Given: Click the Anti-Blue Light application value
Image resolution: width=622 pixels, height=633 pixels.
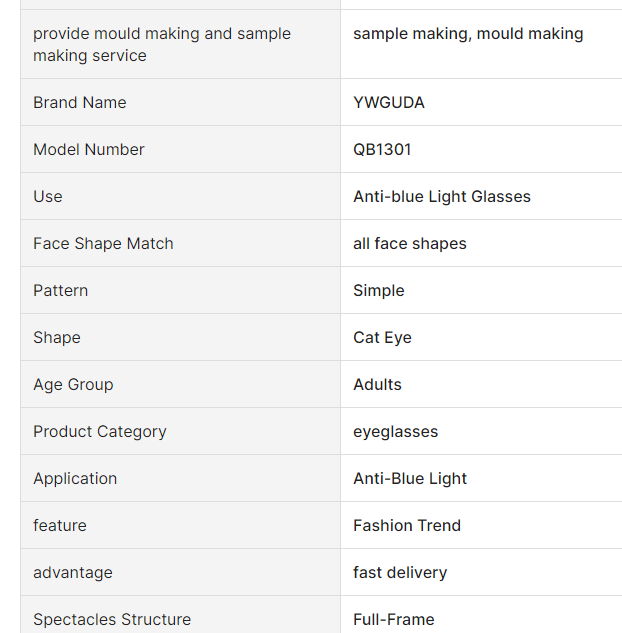Looking at the screenshot, I should coord(410,478).
